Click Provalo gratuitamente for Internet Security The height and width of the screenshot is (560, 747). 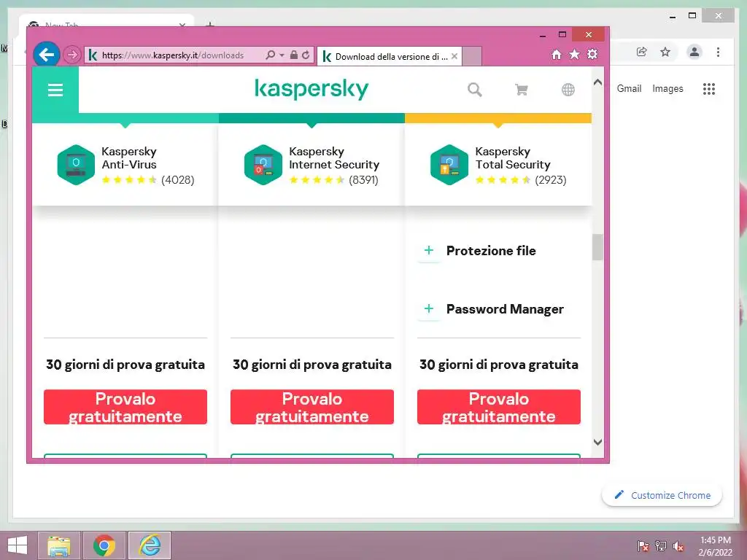click(312, 407)
